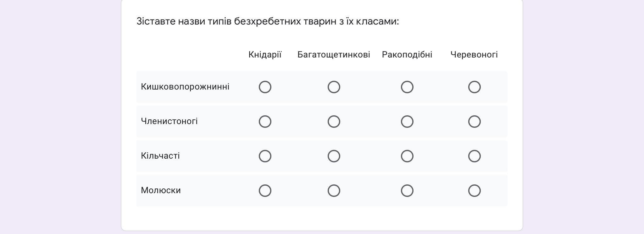Select Ракоподібні for Кільчасті row

[x=407, y=156]
